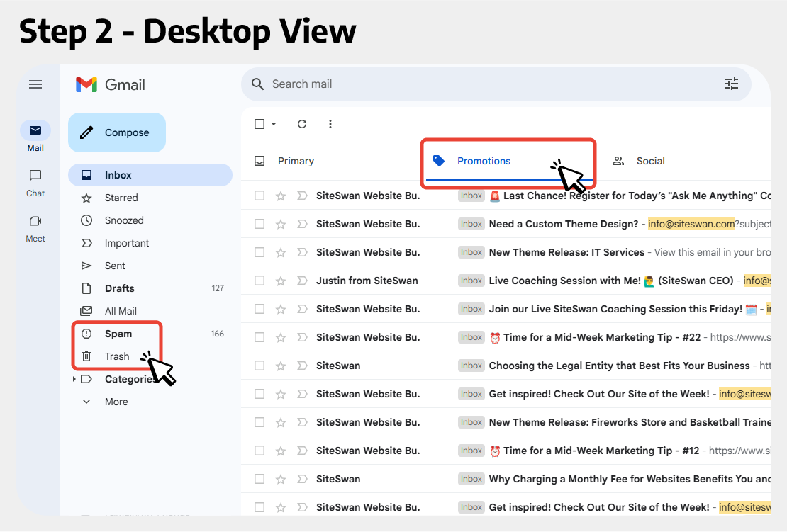Star the 'Need a Custom Theme Design?' email
The height and width of the screenshot is (532, 787).
coord(281,224)
